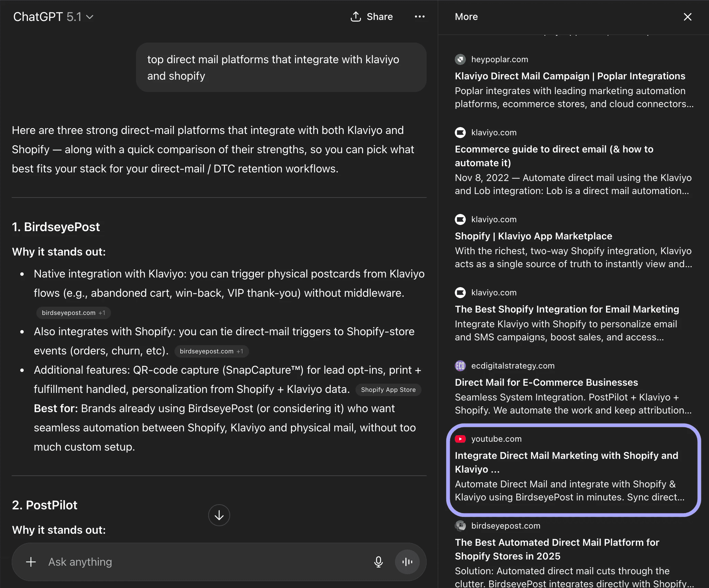Click the microphone dictation icon
The image size is (709, 588).
(x=378, y=562)
